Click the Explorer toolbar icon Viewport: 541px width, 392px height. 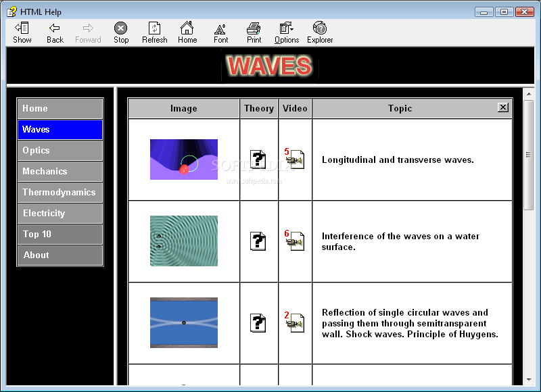(x=320, y=32)
